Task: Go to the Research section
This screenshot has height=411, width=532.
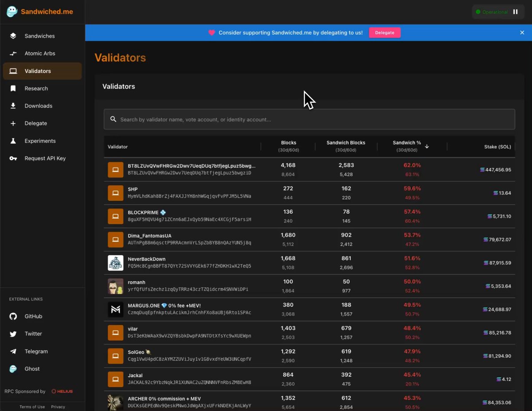Action: [42, 88]
